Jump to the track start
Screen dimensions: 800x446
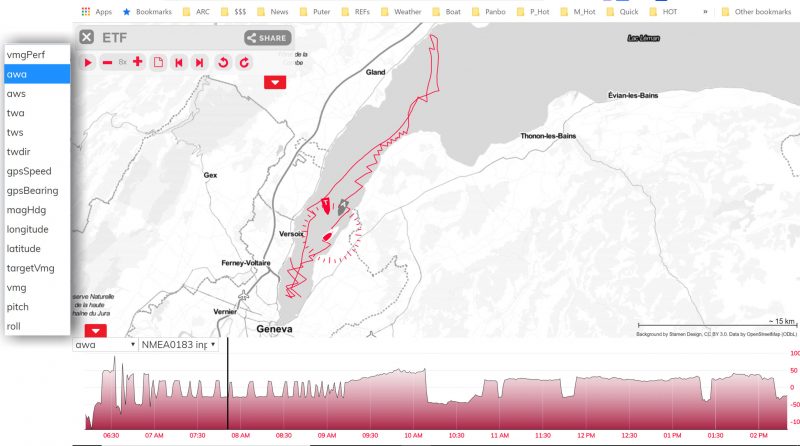point(179,63)
